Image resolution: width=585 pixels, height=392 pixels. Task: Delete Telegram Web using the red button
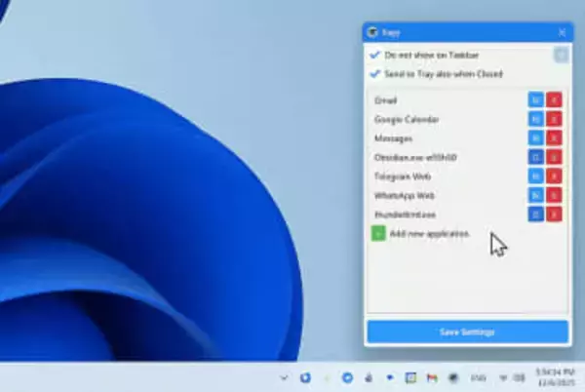pyautogui.click(x=554, y=176)
